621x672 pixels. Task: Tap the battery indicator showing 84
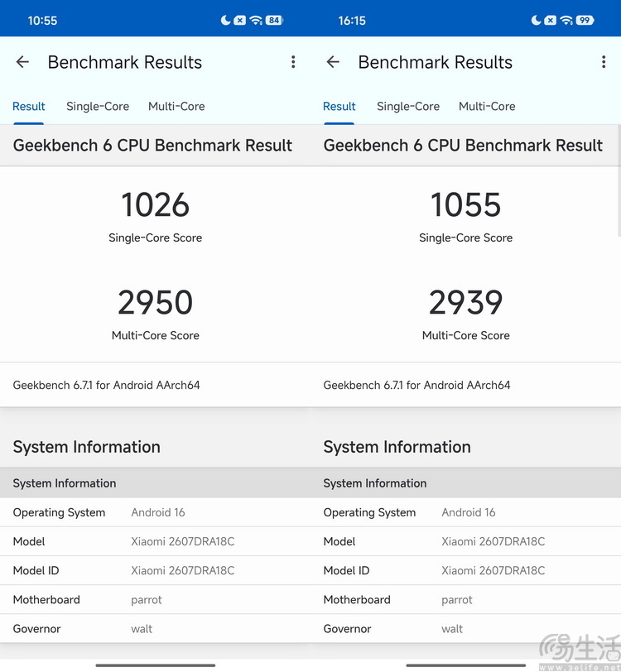(x=274, y=20)
